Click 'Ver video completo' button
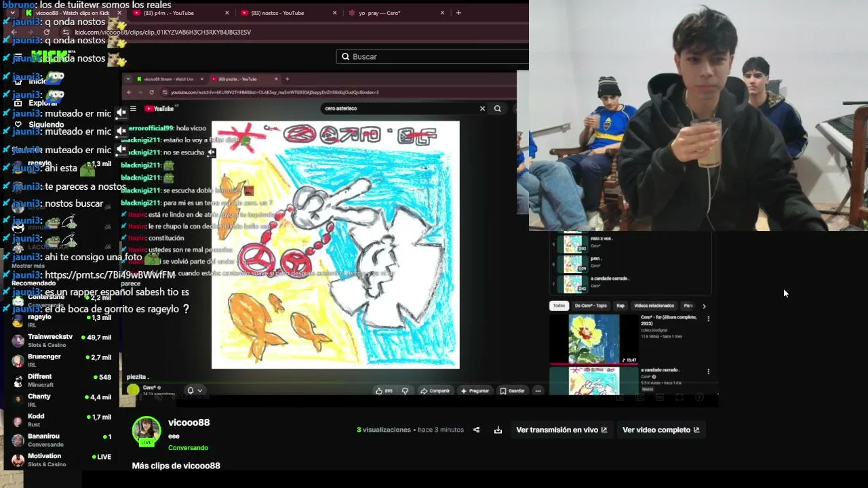The height and width of the screenshot is (488, 868). tap(660, 430)
